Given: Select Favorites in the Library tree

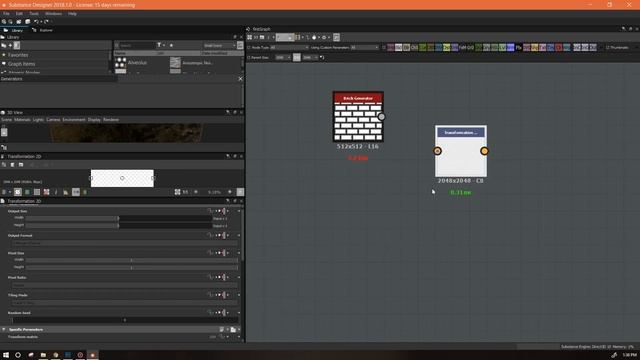Looking at the screenshot, I should pyautogui.click(x=18, y=55).
